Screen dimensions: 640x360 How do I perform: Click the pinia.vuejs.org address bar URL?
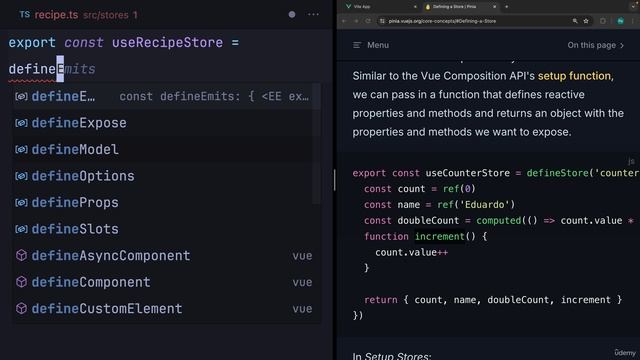point(442,21)
